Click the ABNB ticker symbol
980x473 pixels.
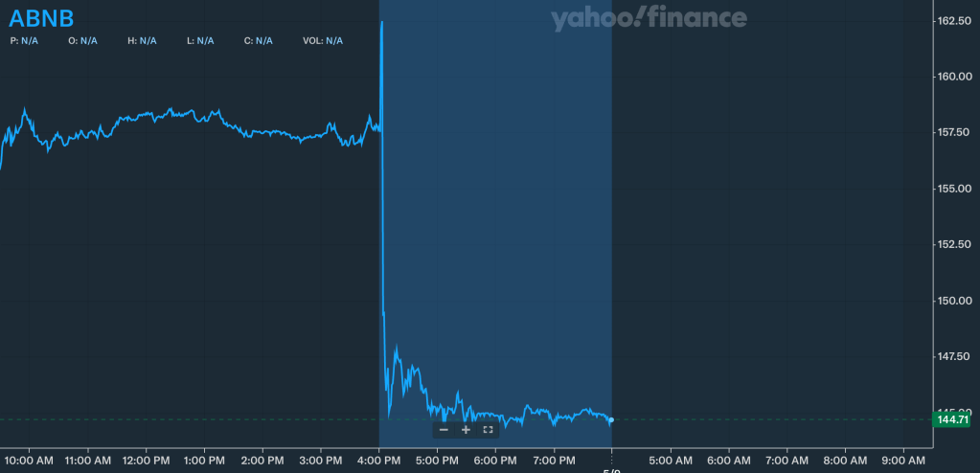[41, 18]
